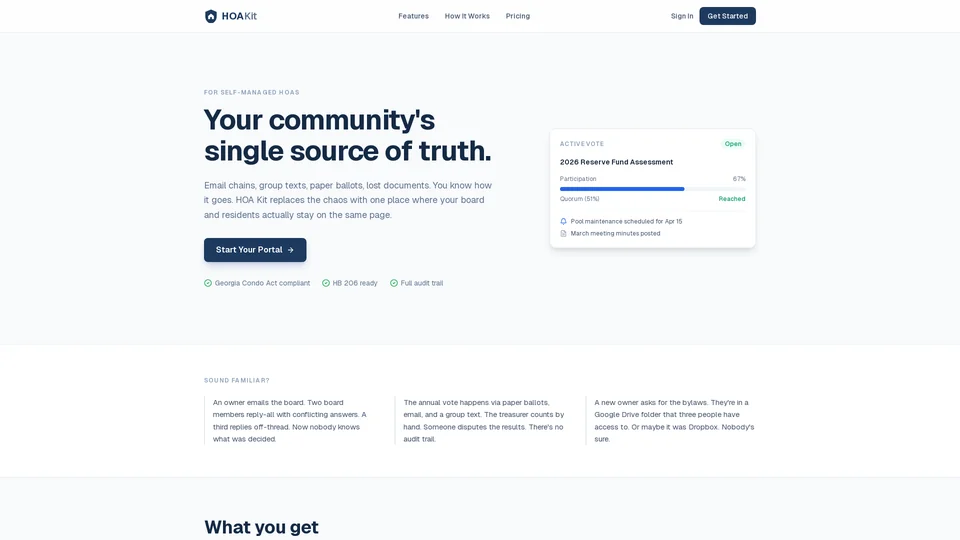Click the bell icon for pool maintenance
Image resolution: width=960 pixels, height=540 pixels.
pyautogui.click(x=563, y=221)
